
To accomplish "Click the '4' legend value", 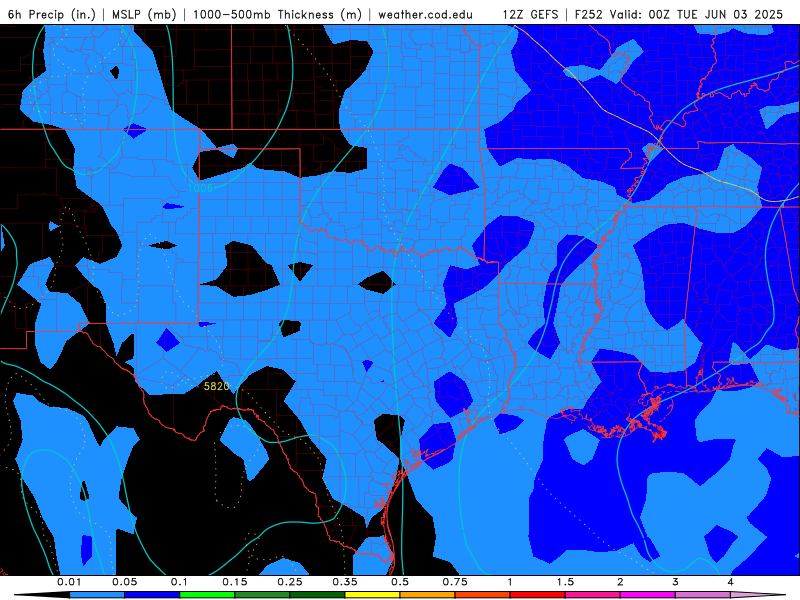I will 731,582.
